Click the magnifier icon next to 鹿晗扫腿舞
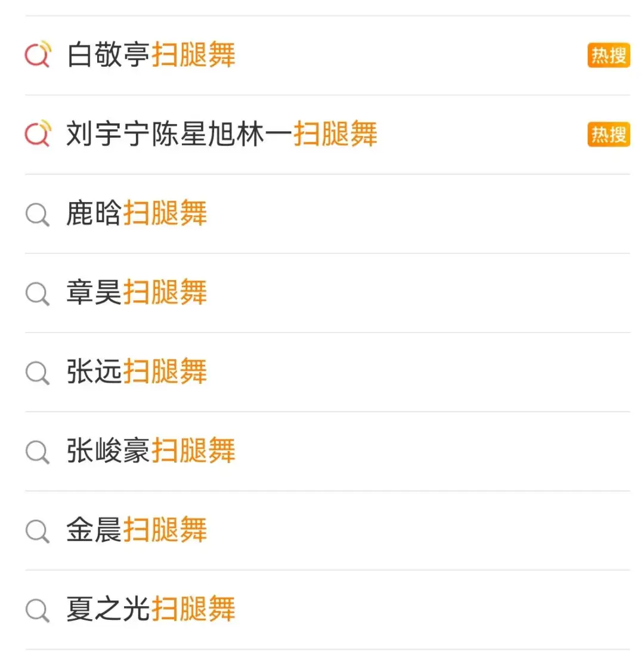644x652 pixels. click(38, 214)
